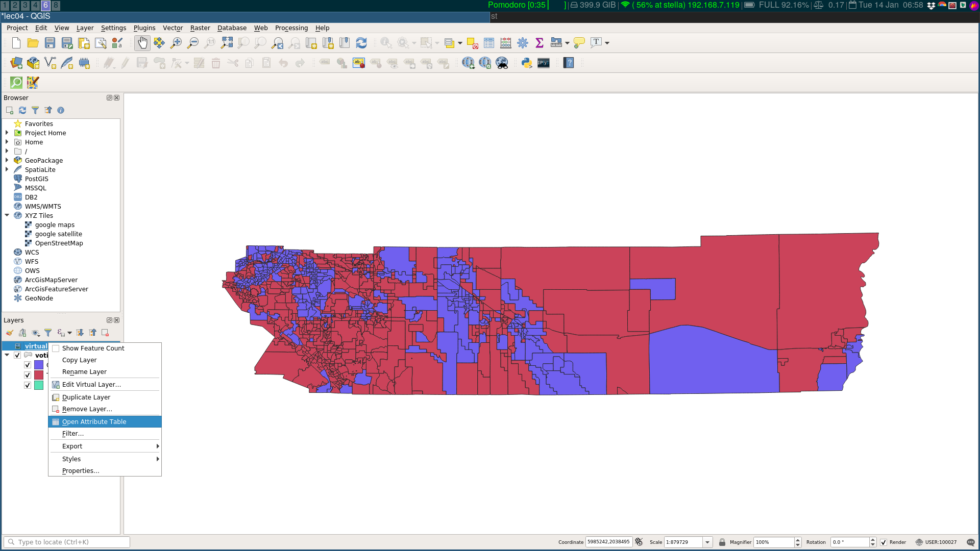980x551 pixels.
Task: Click the Zoom In magnifier tool
Action: tap(176, 43)
